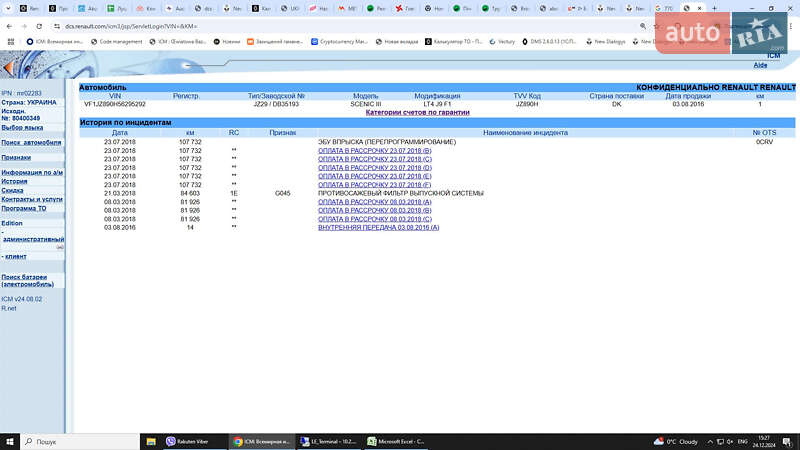The image size is (800, 450).
Task: Click the Windows search box Пошук
Action: click(80, 441)
